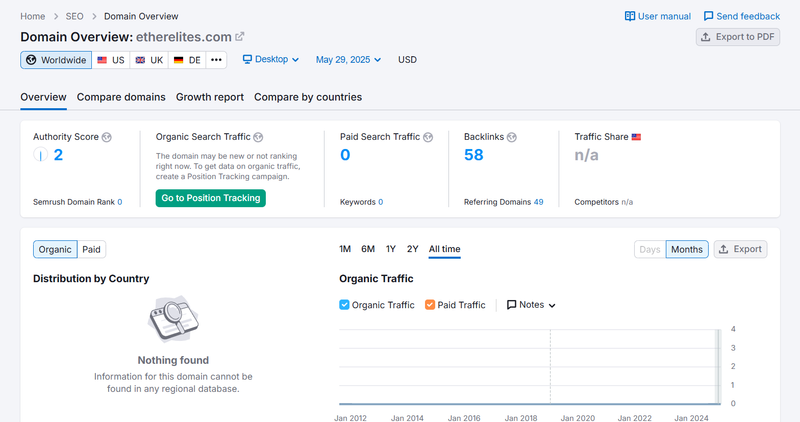Switch to the Compare domains tab
The width and height of the screenshot is (800, 422).
click(x=121, y=97)
